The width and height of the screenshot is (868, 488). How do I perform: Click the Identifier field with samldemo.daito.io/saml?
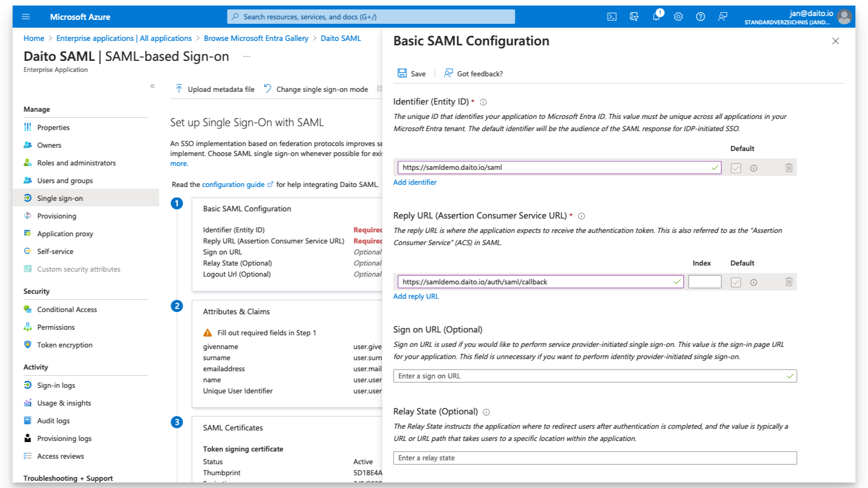[559, 167]
